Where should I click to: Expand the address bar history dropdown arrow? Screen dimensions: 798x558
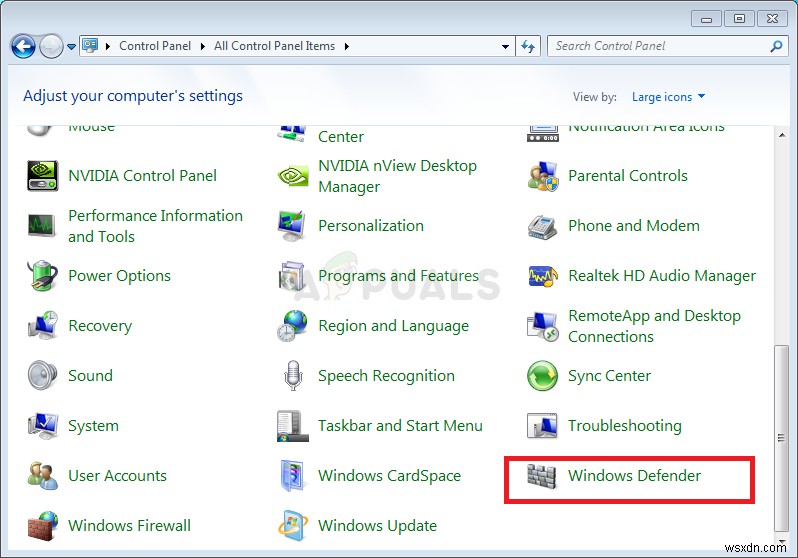tap(505, 47)
